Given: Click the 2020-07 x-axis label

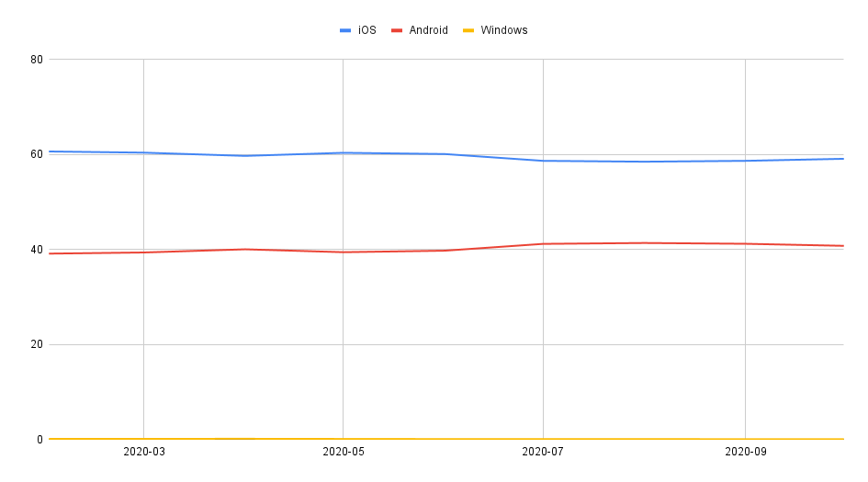Looking at the screenshot, I should click(x=543, y=452).
